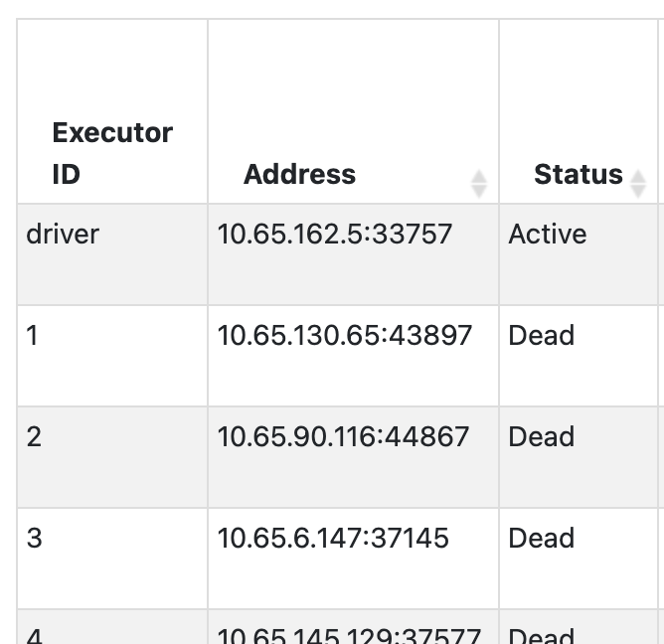Image resolution: width=664 pixels, height=644 pixels.
Task: Select executor ID 4 cell
Action: pos(34,634)
